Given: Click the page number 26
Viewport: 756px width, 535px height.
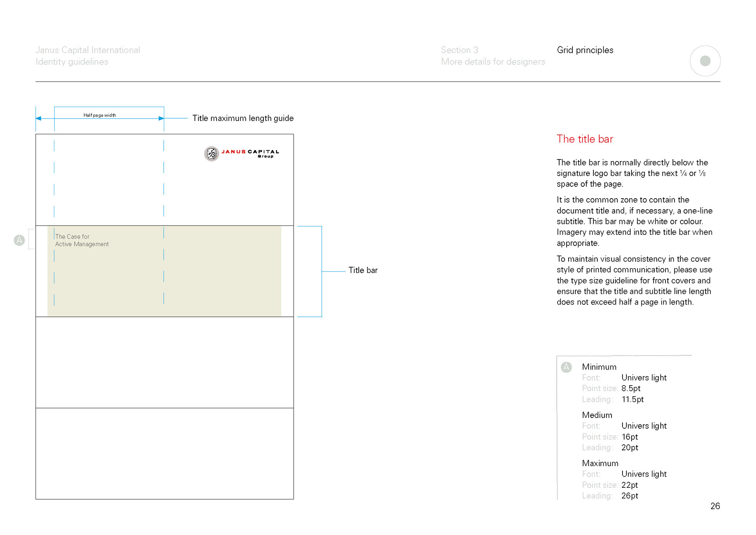Looking at the screenshot, I should [715, 506].
